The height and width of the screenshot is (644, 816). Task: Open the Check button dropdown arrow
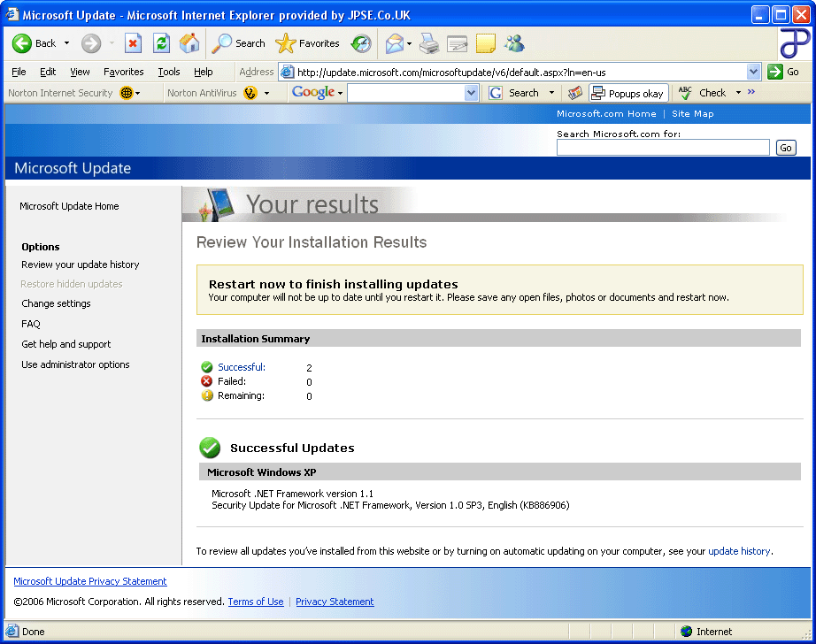point(738,93)
